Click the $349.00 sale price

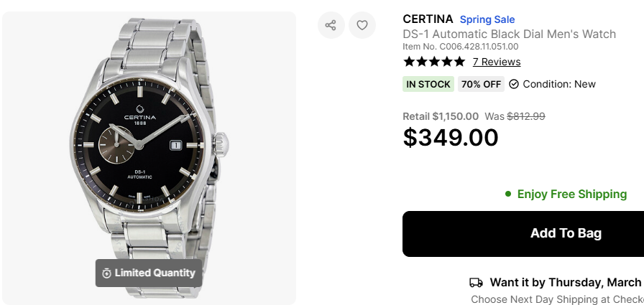451,137
